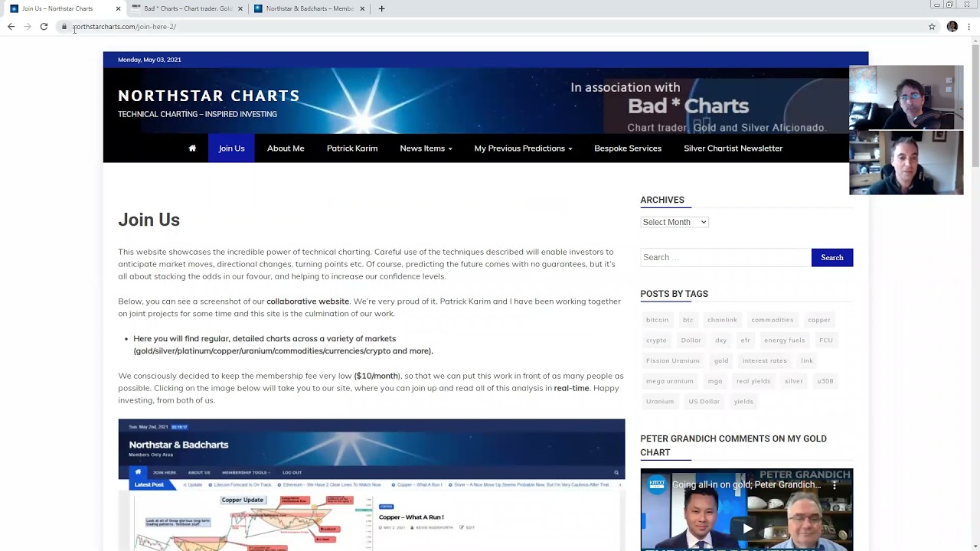Click the NORTHSTAR CHARTS site title
Screen dimensions: 980x551
click(209, 96)
